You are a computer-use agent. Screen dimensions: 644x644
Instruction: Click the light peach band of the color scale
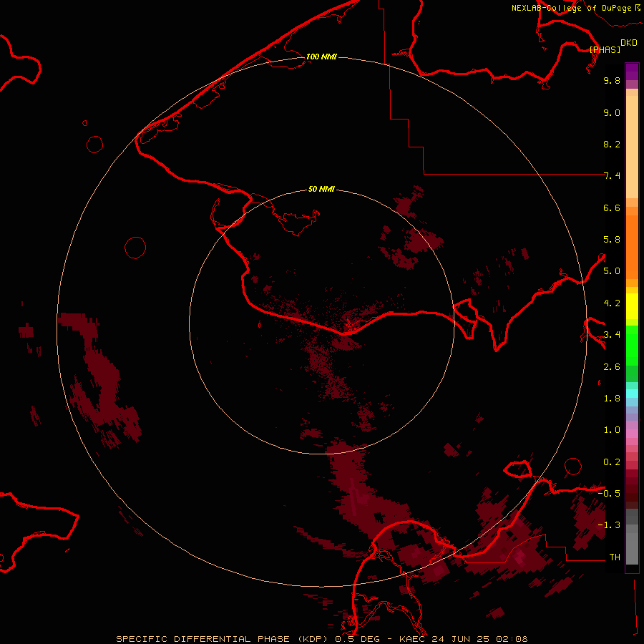tap(632, 147)
